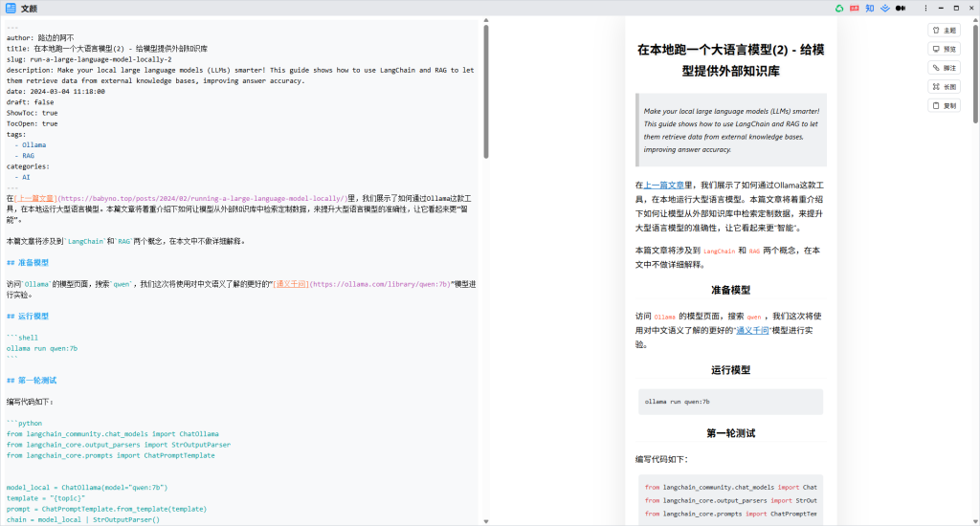Click the '## 第一轮测试' heading in editor
Image resolution: width=980 pixels, height=526 pixels.
32,381
